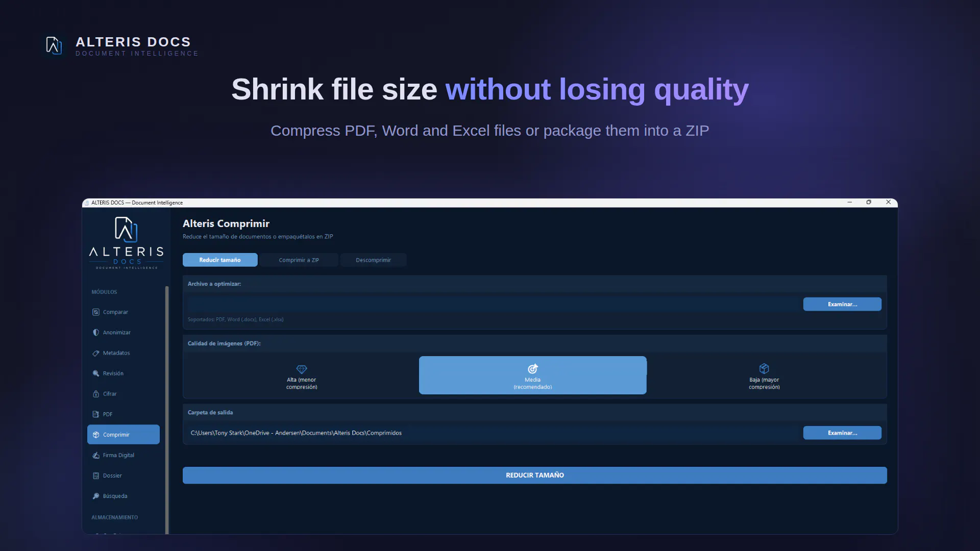The width and height of the screenshot is (980, 551).
Task: Open the Descomprimir tab
Action: click(373, 260)
